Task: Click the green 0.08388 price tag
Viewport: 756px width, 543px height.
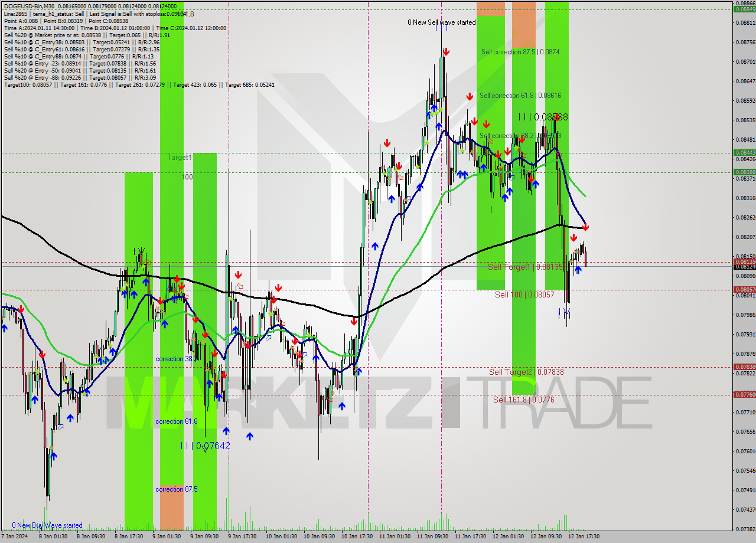Action: click(744, 172)
